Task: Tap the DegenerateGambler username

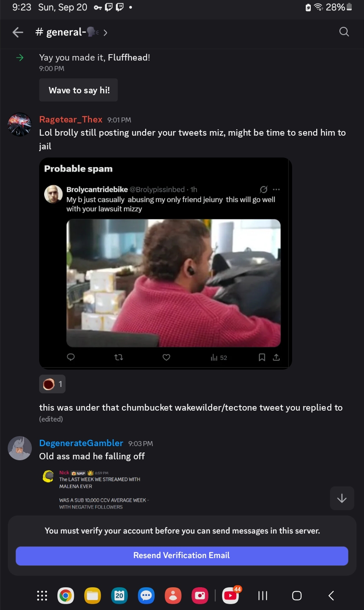Action: coord(81,443)
